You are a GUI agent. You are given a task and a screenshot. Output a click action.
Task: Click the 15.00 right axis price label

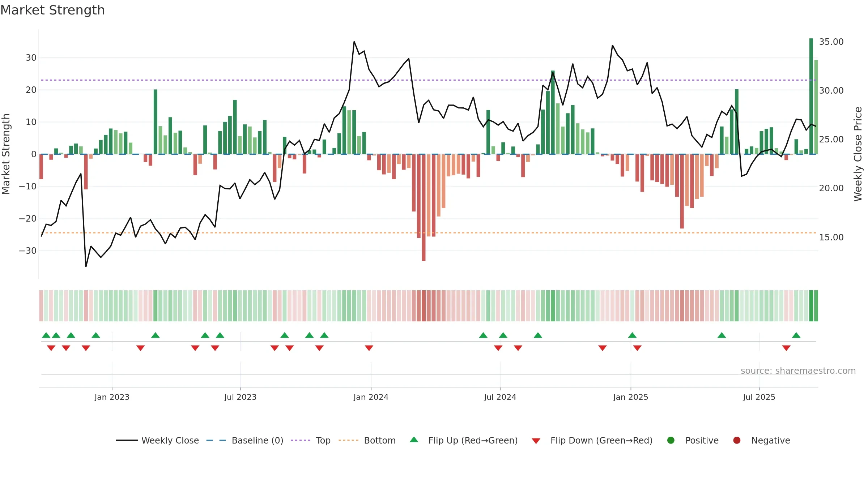click(x=831, y=237)
